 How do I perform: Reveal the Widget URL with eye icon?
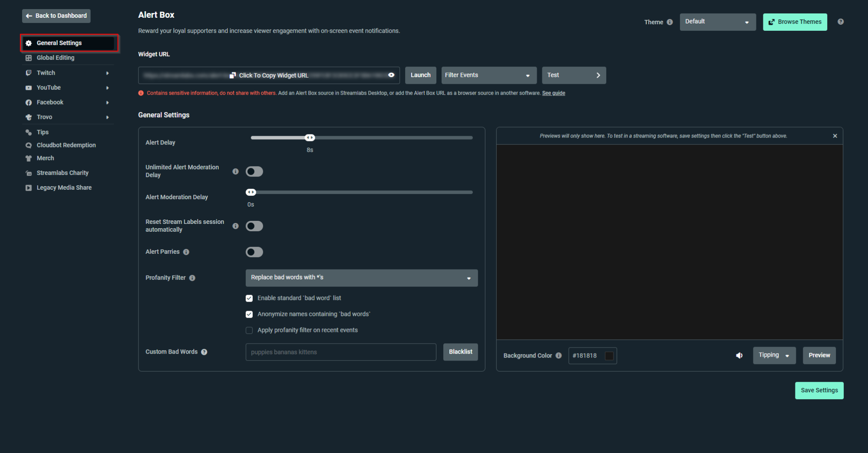(391, 75)
